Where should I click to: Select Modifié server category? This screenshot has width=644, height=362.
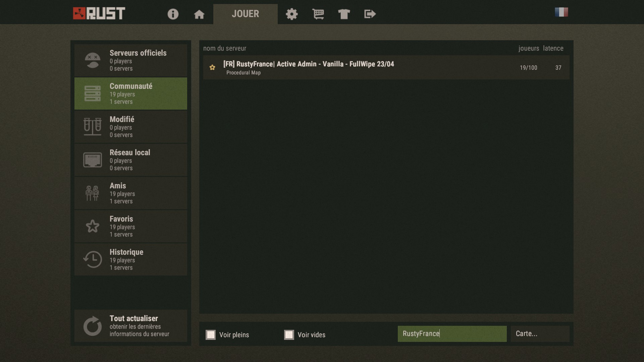pos(131,127)
